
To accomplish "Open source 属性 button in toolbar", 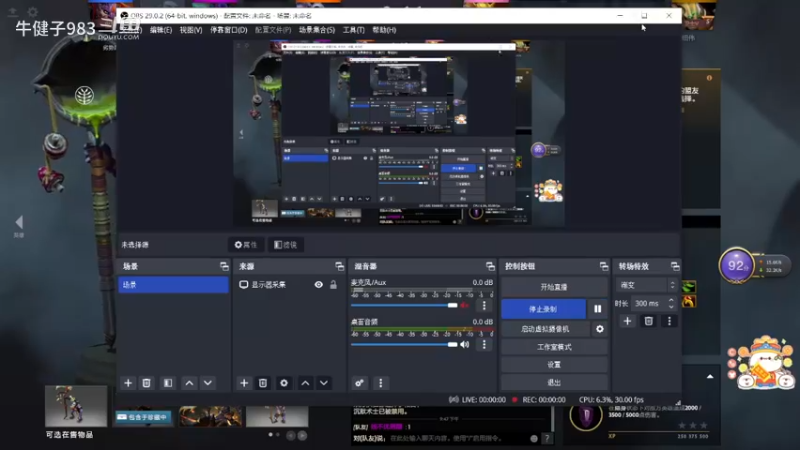I will (x=246, y=245).
